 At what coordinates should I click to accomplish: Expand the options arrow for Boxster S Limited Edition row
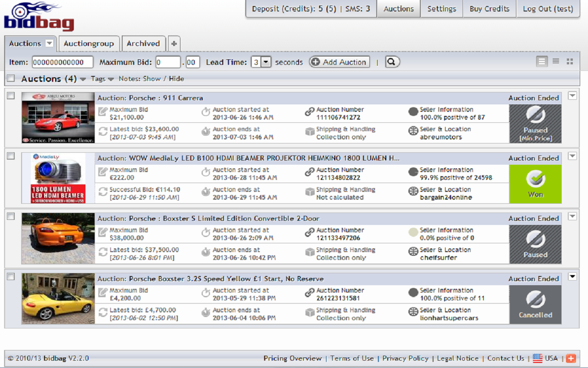[572, 216]
